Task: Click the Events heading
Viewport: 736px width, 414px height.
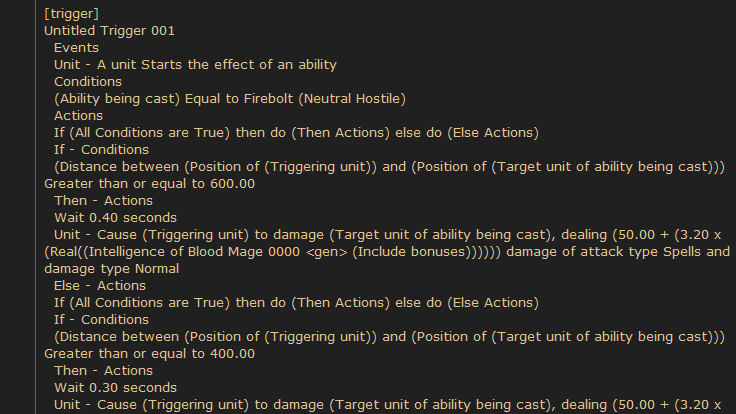Action: click(x=76, y=47)
